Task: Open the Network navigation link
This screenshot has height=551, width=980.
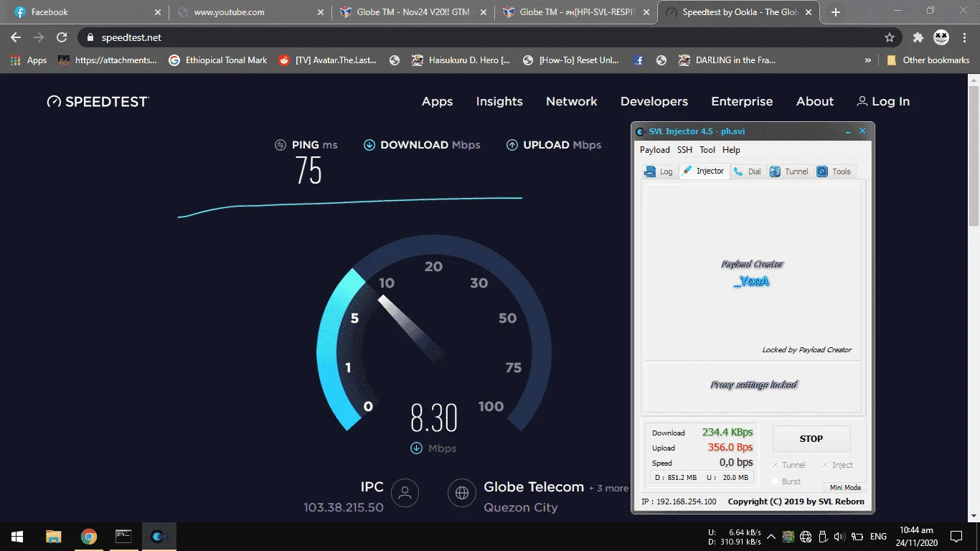Action: point(572,102)
